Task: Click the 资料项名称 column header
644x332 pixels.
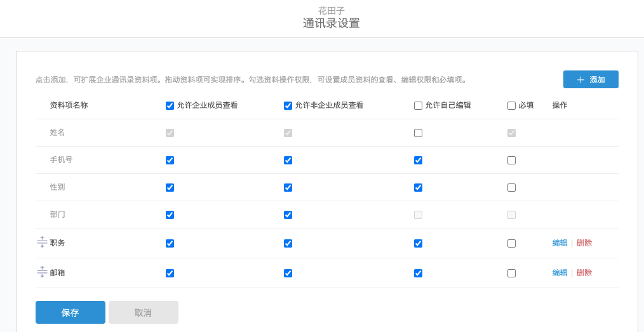Action: pos(69,105)
